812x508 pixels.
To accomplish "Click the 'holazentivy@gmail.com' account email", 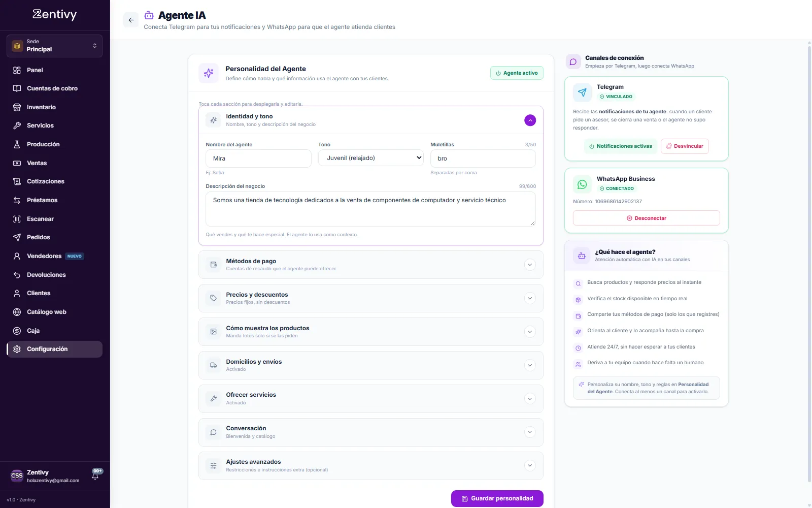I will tap(53, 481).
